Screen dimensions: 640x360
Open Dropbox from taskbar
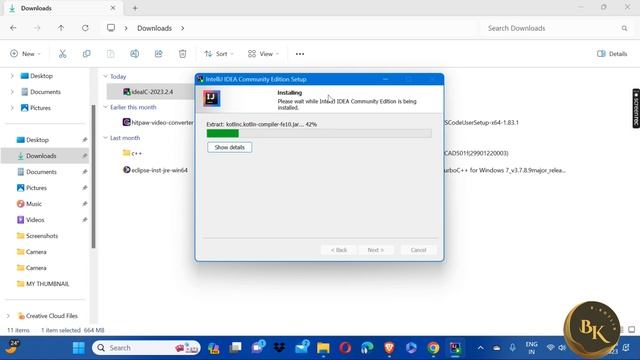pyautogui.click(x=280, y=348)
